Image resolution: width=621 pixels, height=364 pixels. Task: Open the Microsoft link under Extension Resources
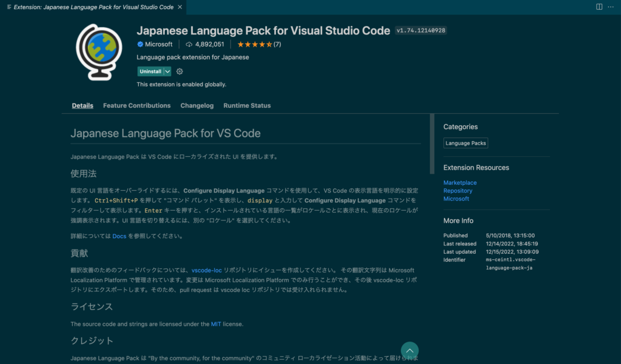pyautogui.click(x=456, y=199)
